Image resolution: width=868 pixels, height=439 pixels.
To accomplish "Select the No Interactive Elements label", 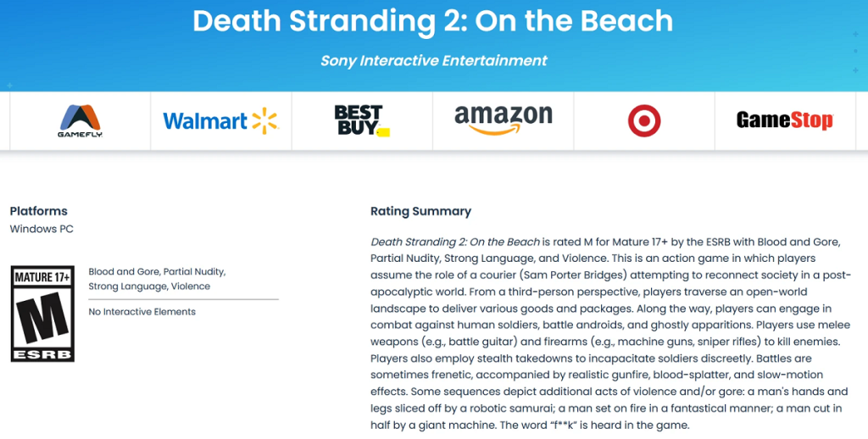I will (142, 312).
